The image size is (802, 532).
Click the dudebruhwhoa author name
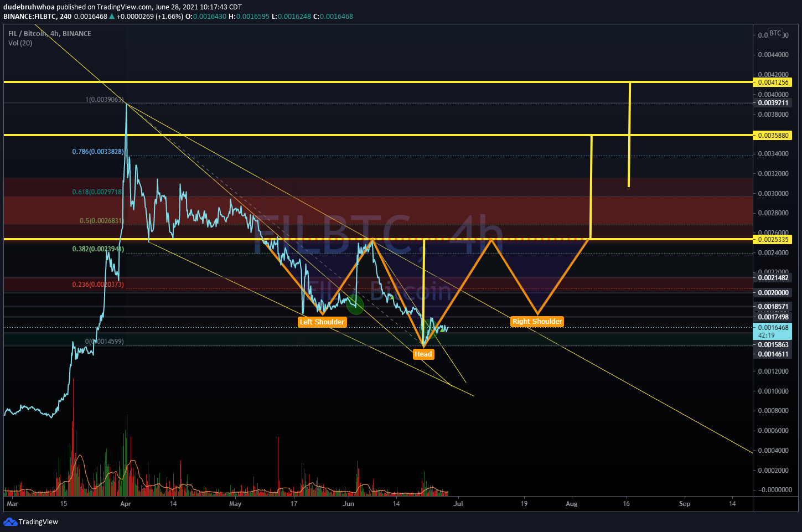[x=29, y=7]
